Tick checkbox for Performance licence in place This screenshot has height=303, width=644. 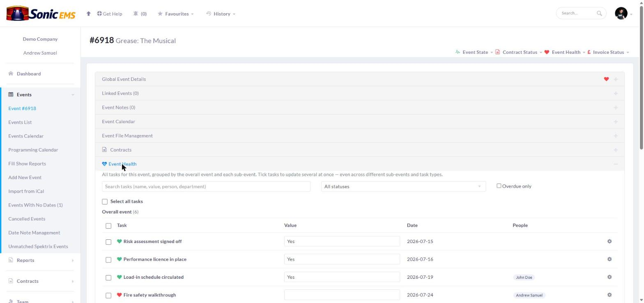pyautogui.click(x=108, y=260)
